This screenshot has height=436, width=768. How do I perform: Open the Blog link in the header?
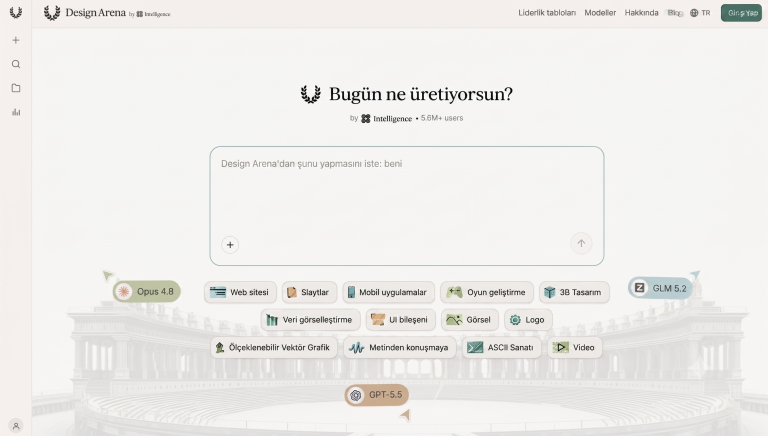pos(674,13)
